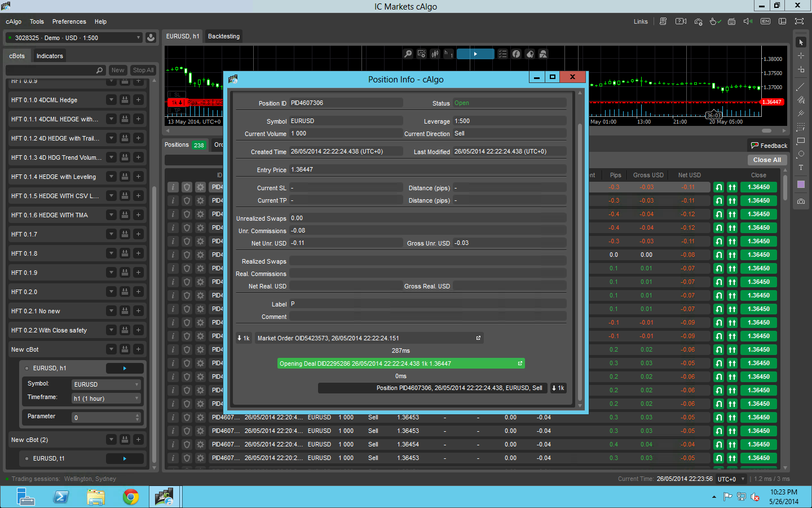Click the Close All positions button
Viewport: 812px width, 508px height.
click(x=767, y=160)
